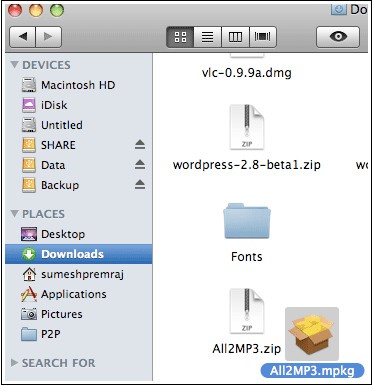Click the Downloads label in Places
Viewport: 372px width, 386px height.
coord(72,254)
